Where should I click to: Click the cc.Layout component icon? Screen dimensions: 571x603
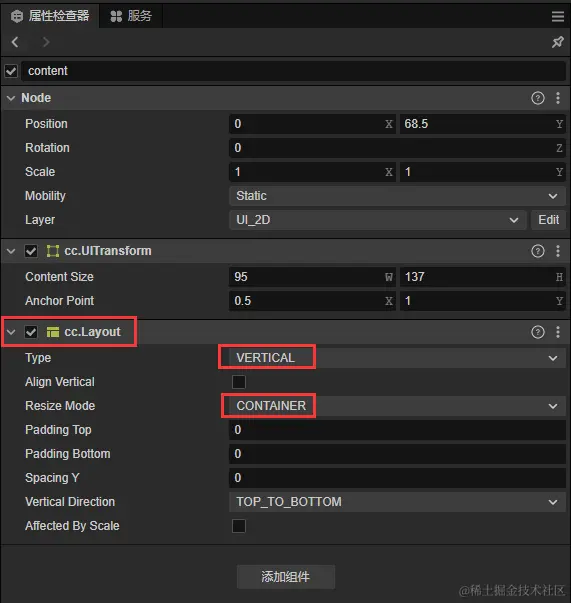coord(53,332)
